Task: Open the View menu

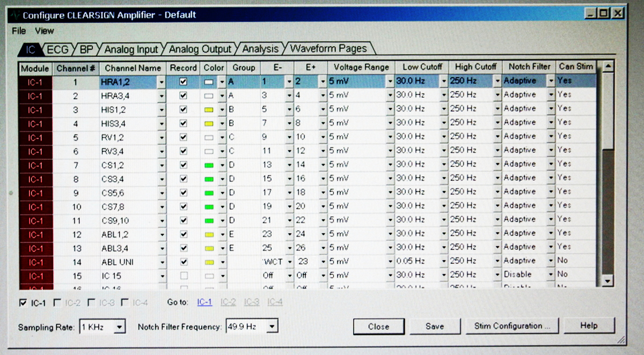Action: tap(44, 31)
